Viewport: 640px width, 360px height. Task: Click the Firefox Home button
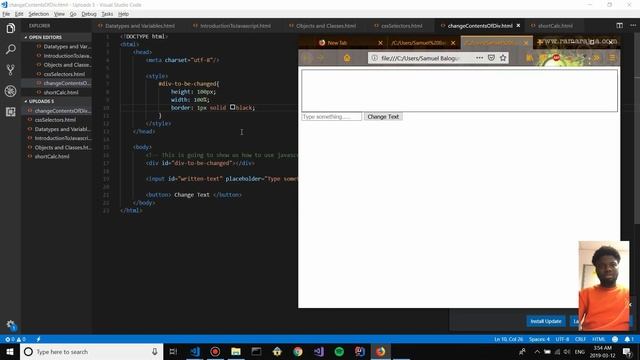click(x=347, y=58)
